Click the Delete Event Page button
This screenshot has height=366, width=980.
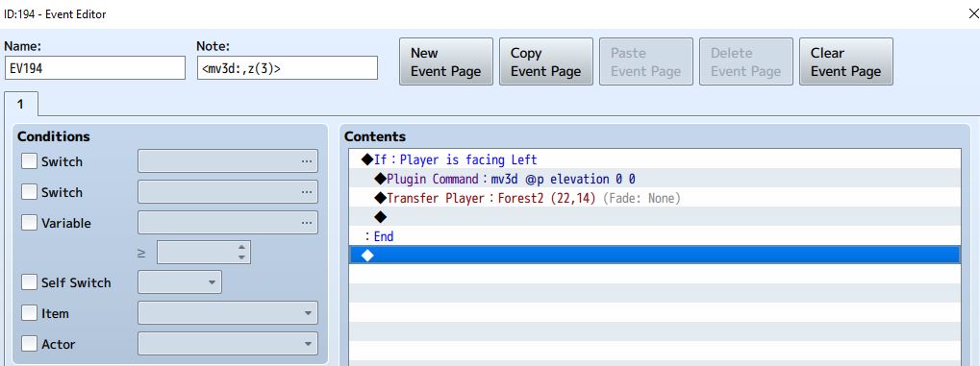tap(746, 61)
